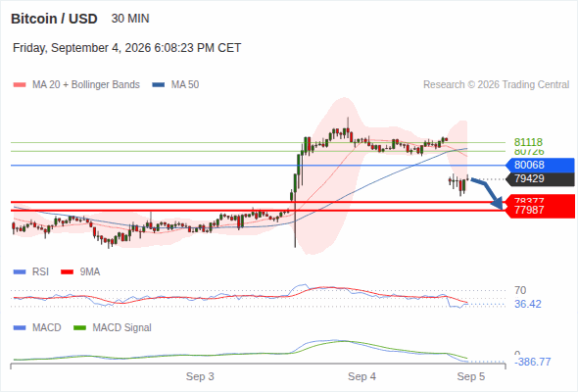This screenshot has height=392, width=578.
Task: Click the MA 50 legend label
Action: click(185, 85)
